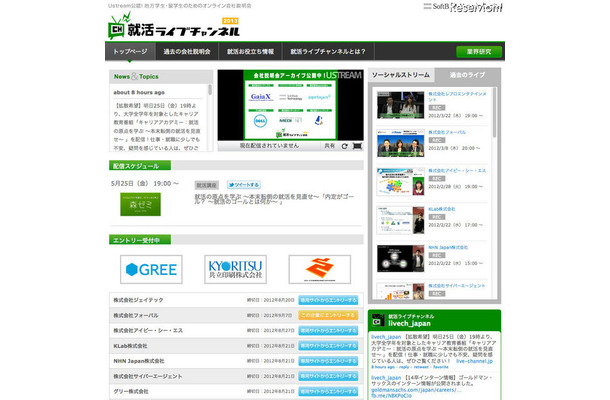Click retweet under the first tweet
Image resolution: width=610 pixels, height=400 pixels.
click(x=421, y=367)
